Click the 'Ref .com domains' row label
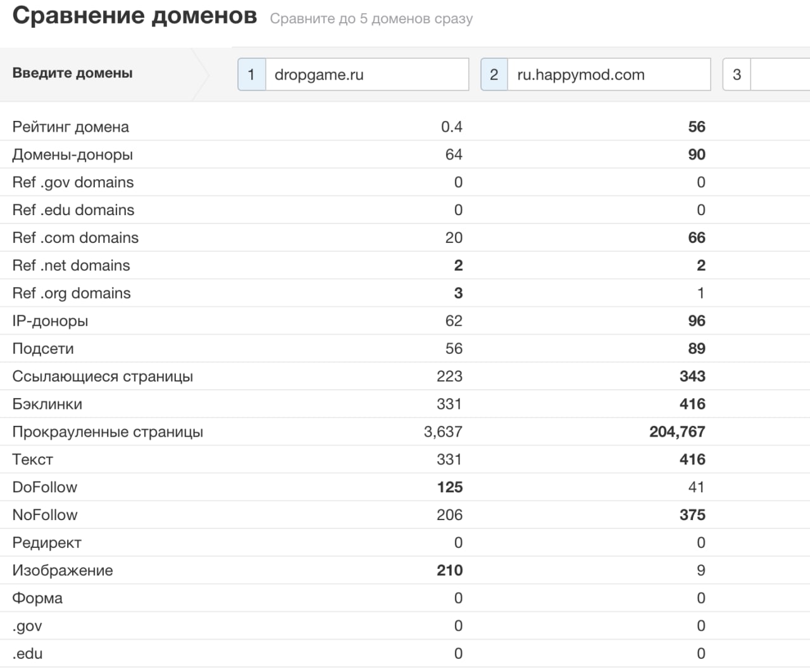The height and width of the screenshot is (672, 810). click(x=75, y=238)
